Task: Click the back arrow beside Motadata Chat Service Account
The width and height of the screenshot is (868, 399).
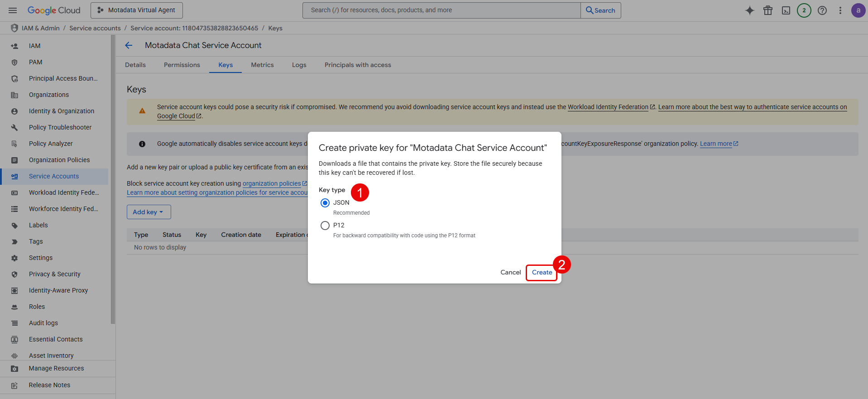Action: point(129,45)
